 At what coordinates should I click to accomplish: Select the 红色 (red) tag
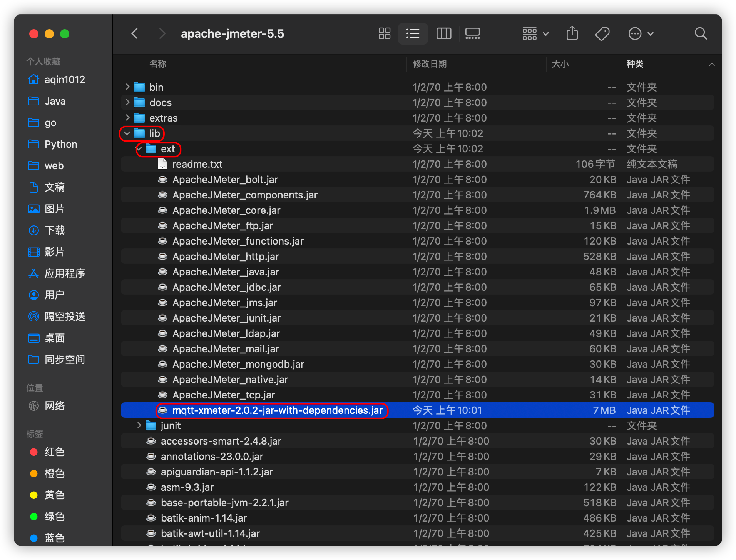[x=54, y=452]
